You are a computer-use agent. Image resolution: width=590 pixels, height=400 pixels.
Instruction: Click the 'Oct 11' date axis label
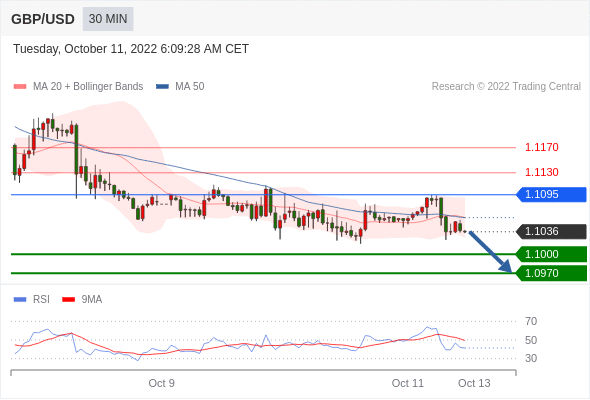click(x=408, y=383)
